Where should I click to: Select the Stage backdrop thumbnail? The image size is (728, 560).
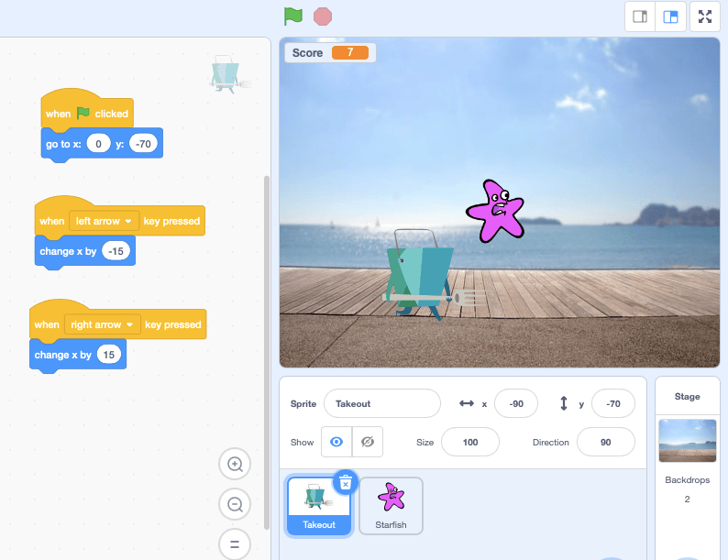coord(687,441)
